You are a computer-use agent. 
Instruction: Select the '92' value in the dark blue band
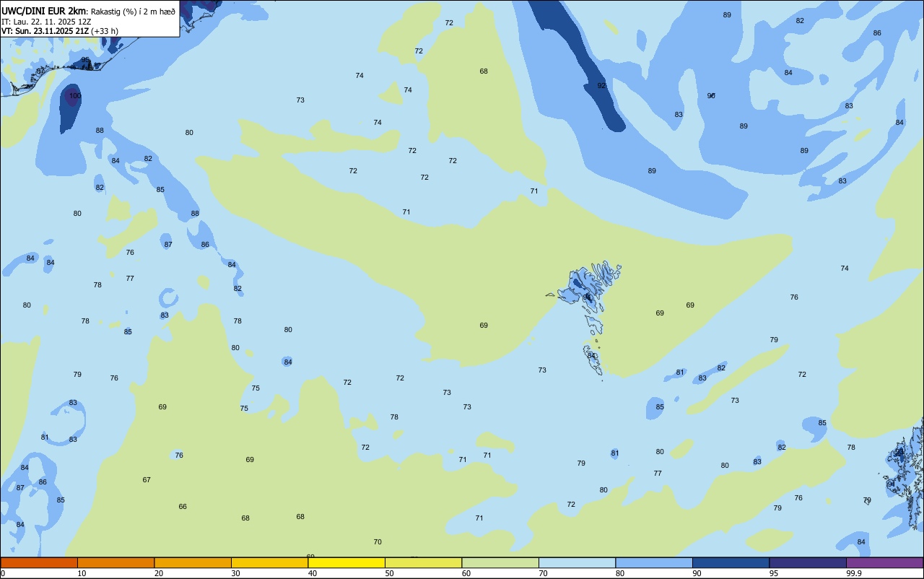click(x=601, y=86)
